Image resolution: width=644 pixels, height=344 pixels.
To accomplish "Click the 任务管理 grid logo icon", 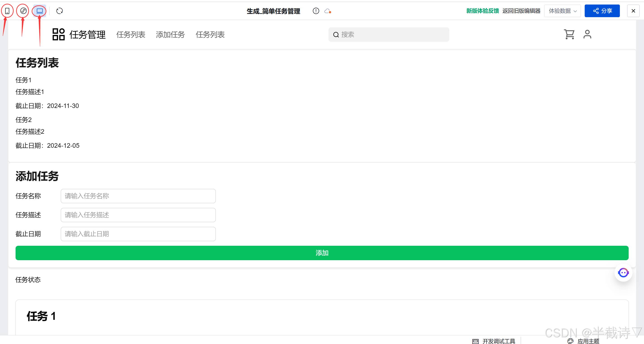I will point(58,34).
